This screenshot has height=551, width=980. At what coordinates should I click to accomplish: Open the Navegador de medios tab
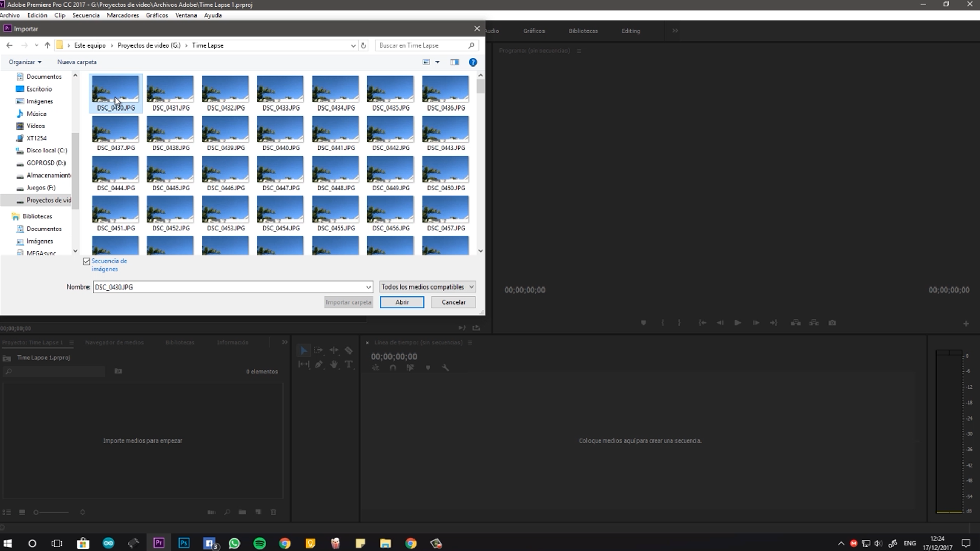click(x=114, y=343)
